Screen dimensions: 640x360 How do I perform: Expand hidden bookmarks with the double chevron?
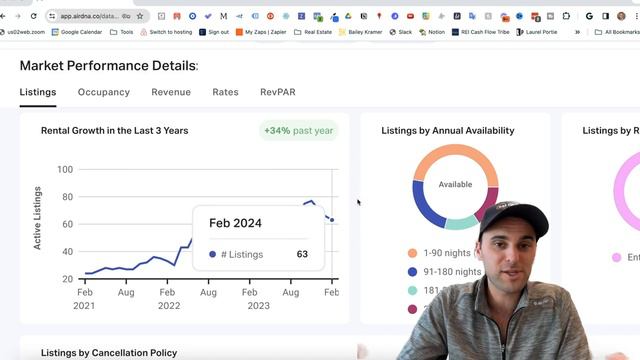tap(577, 32)
